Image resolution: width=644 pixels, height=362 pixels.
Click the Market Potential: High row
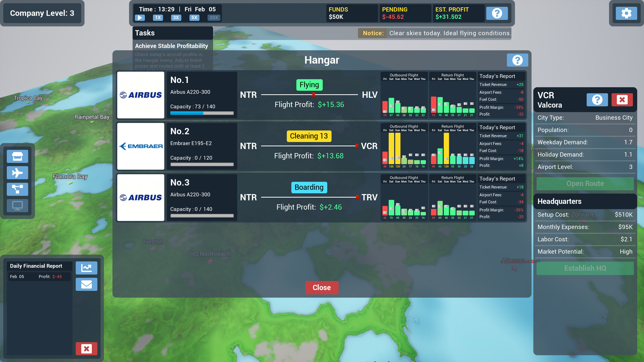tap(585, 252)
